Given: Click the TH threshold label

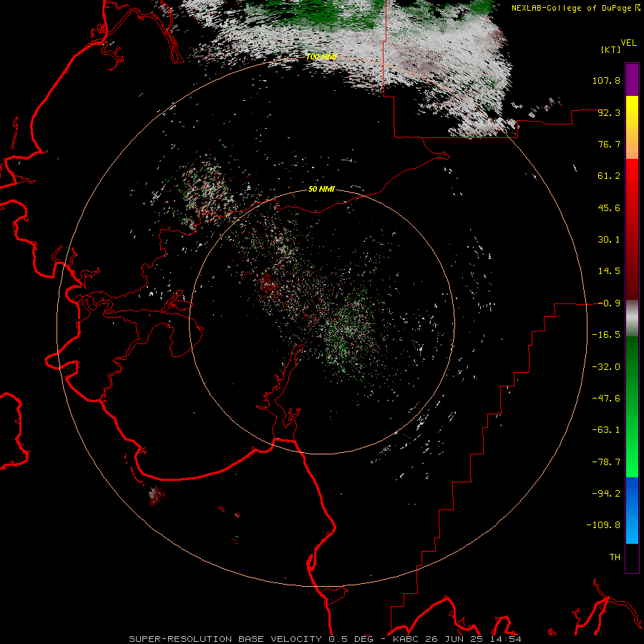Looking at the screenshot, I should pos(615,557).
